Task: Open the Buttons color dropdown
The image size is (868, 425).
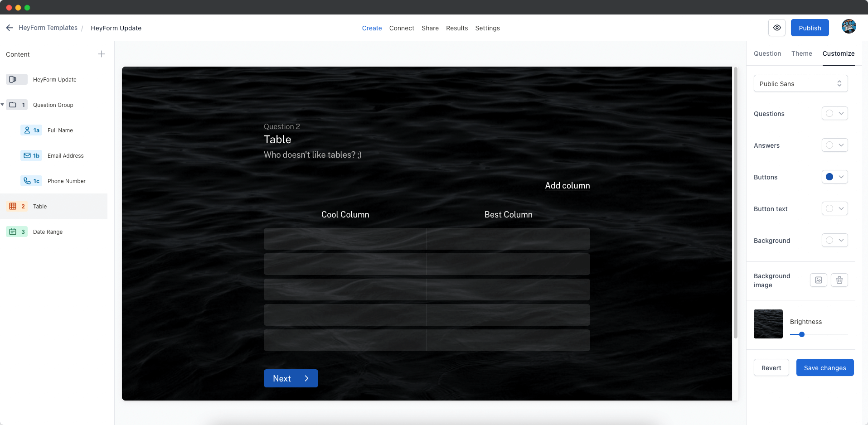Action: [x=834, y=177]
